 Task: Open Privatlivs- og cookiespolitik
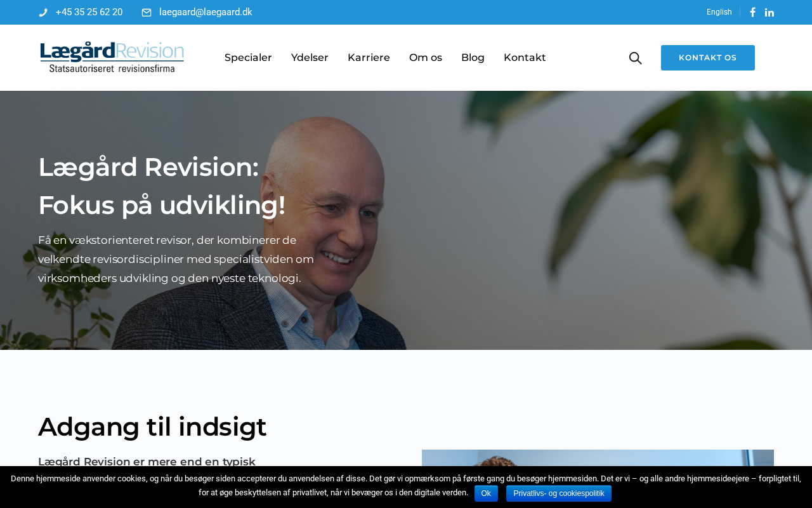coord(559,493)
